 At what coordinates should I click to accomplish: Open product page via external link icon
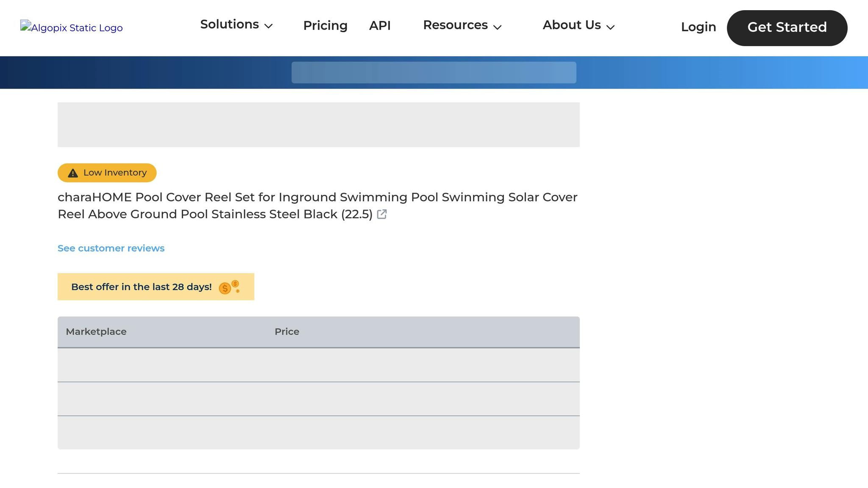tap(382, 215)
